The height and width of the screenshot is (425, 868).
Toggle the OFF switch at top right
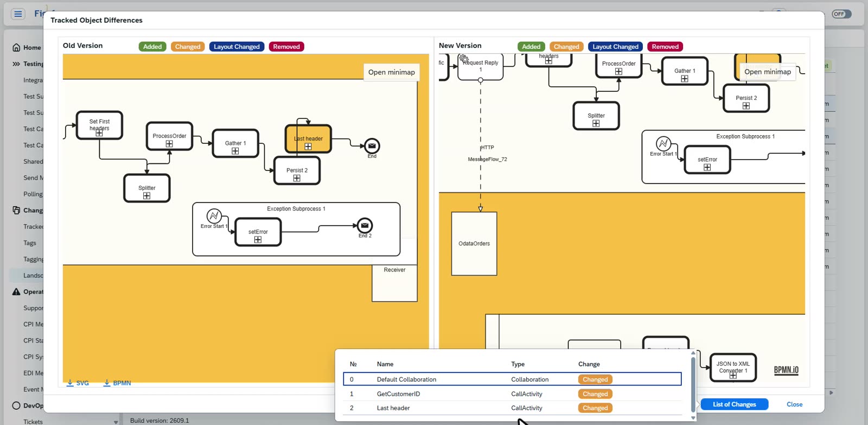coord(841,14)
